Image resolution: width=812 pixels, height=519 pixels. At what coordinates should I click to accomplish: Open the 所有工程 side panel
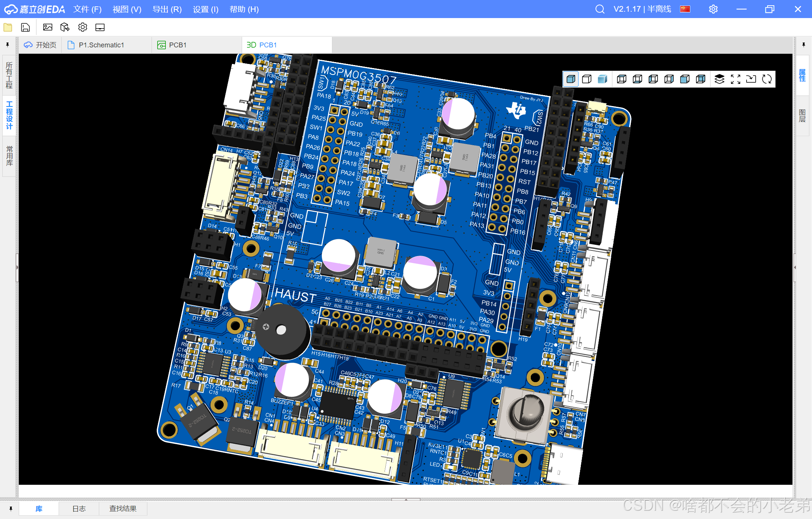[x=9, y=75]
